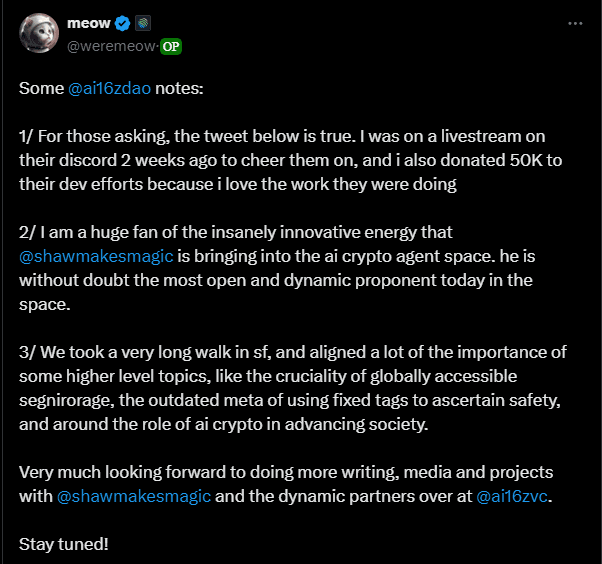Open the meow display name profile link
This screenshot has width=602, height=564.
pos(89,23)
